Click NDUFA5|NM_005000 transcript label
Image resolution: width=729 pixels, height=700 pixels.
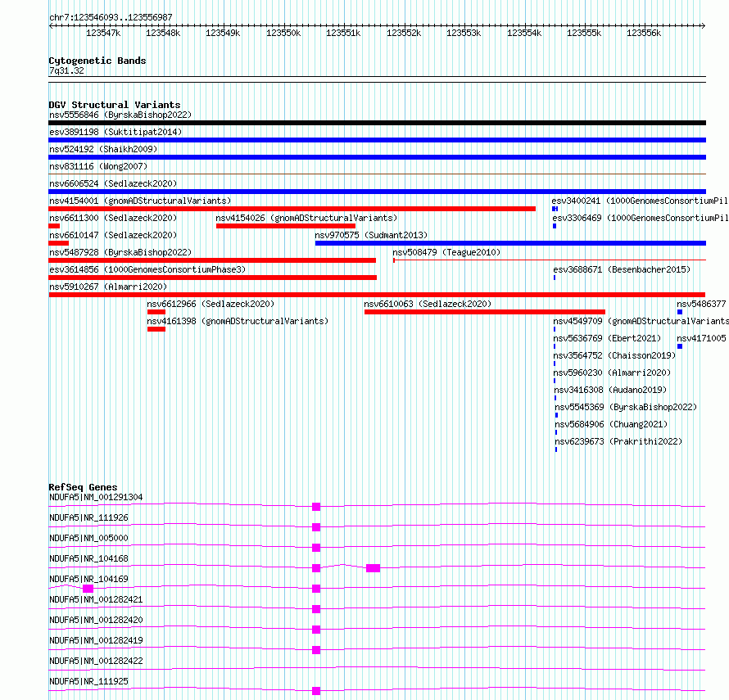click(88, 538)
